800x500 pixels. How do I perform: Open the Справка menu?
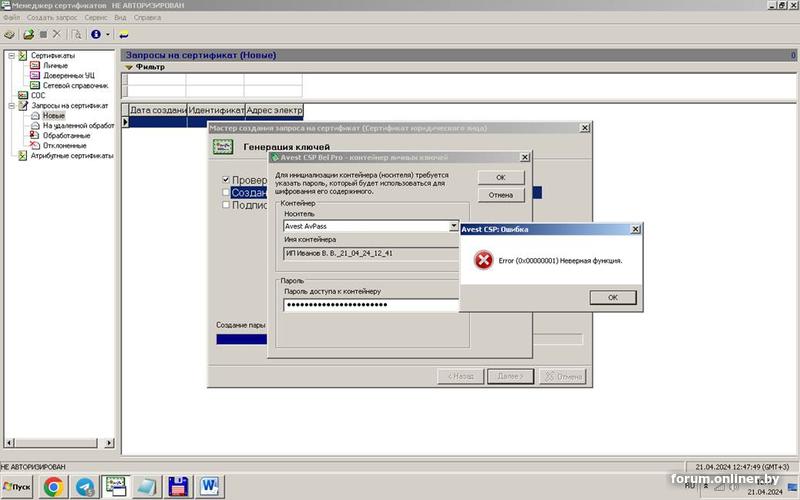point(147,17)
